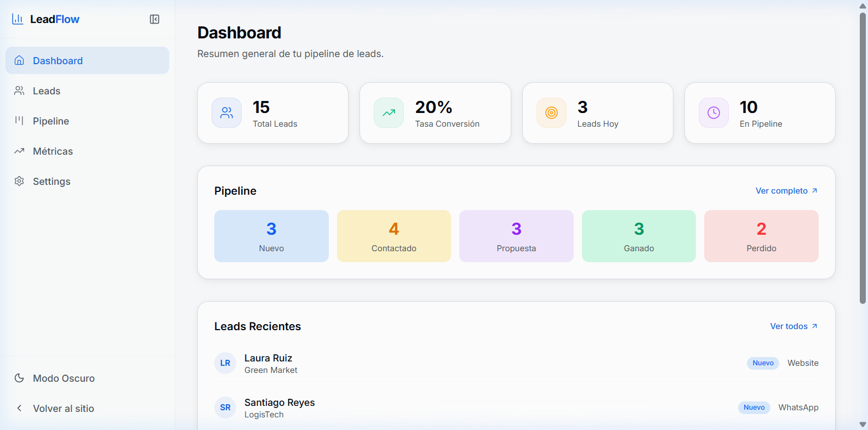Select the green Ganado stage card
Image resolution: width=868 pixels, height=430 pixels.
638,236
